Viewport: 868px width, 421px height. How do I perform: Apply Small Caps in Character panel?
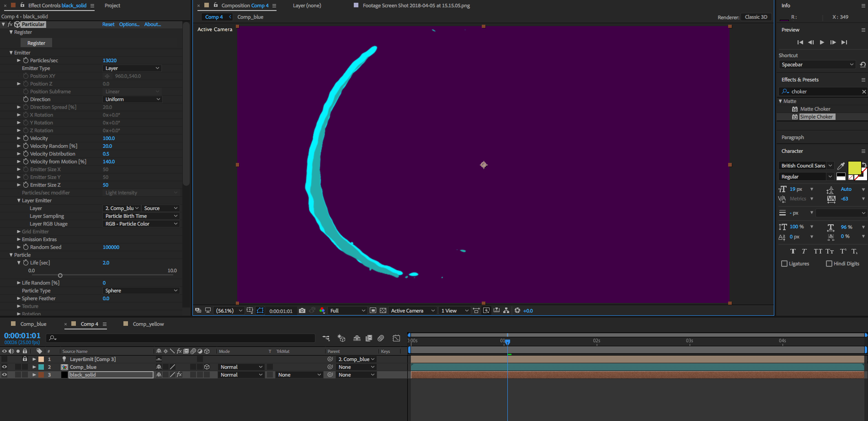pyautogui.click(x=830, y=251)
